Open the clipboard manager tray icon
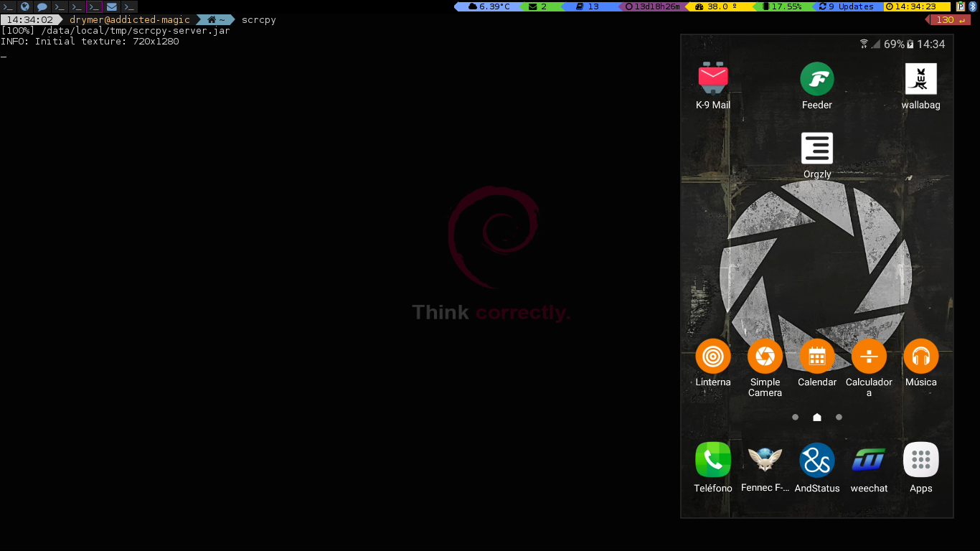The height and width of the screenshot is (551, 980). coord(961,6)
